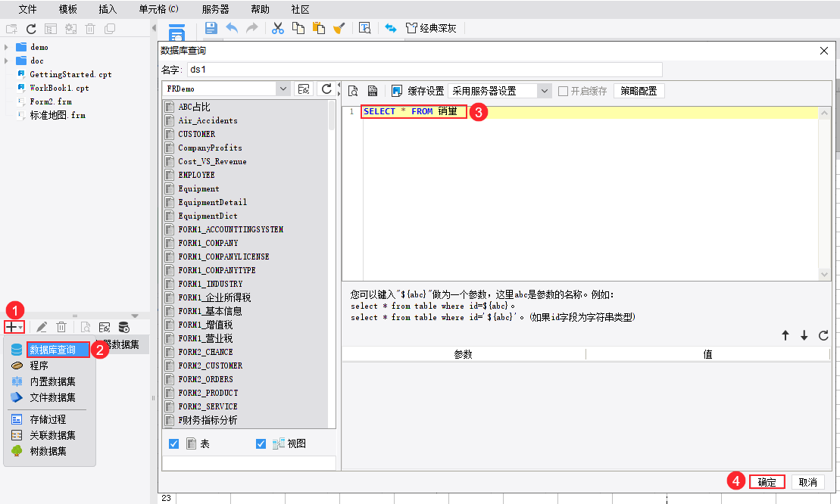Screen dimensions: 840x504
Task: Select the CUSTOMER table
Action: point(197,134)
